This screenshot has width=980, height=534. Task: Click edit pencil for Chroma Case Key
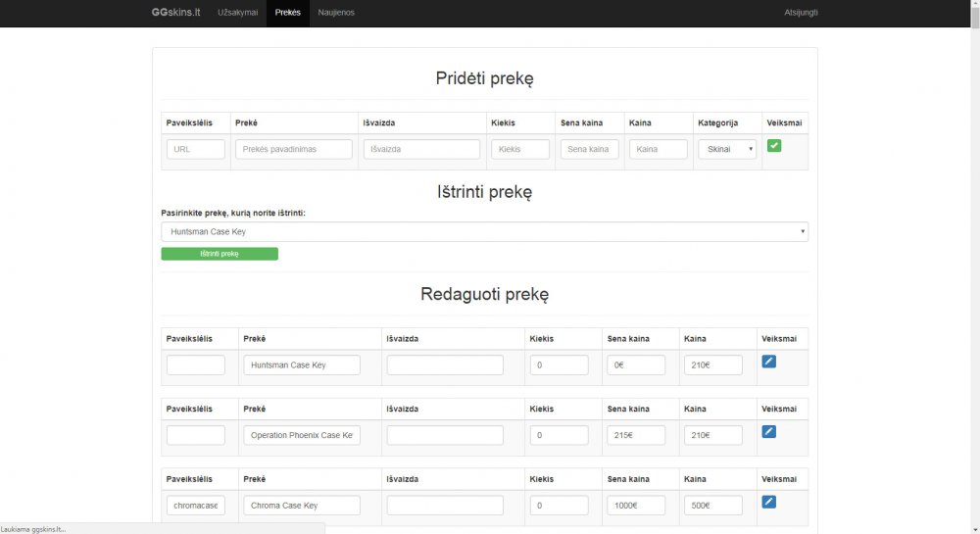point(768,502)
